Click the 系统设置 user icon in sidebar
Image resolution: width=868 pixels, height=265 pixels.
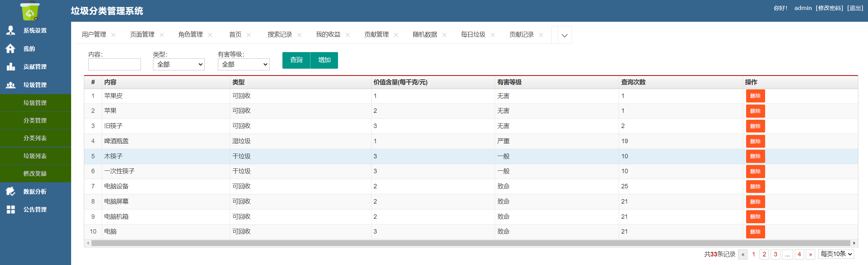coord(11,30)
